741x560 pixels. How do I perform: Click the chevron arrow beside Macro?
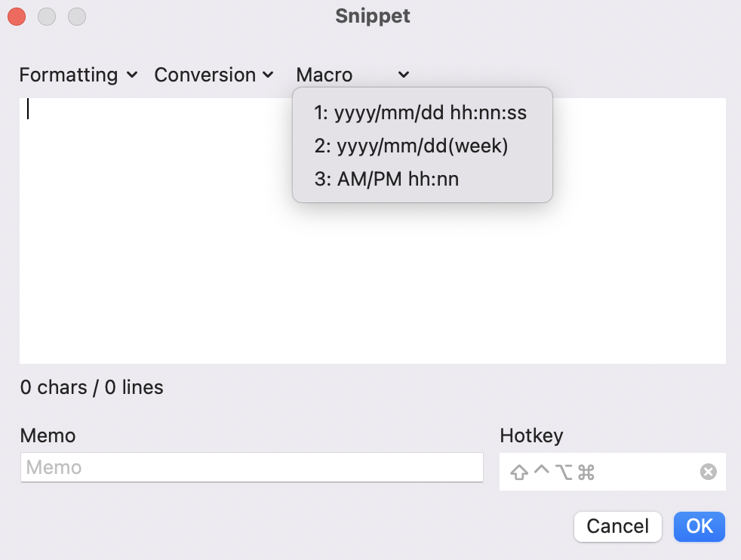(x=404, y=75)
